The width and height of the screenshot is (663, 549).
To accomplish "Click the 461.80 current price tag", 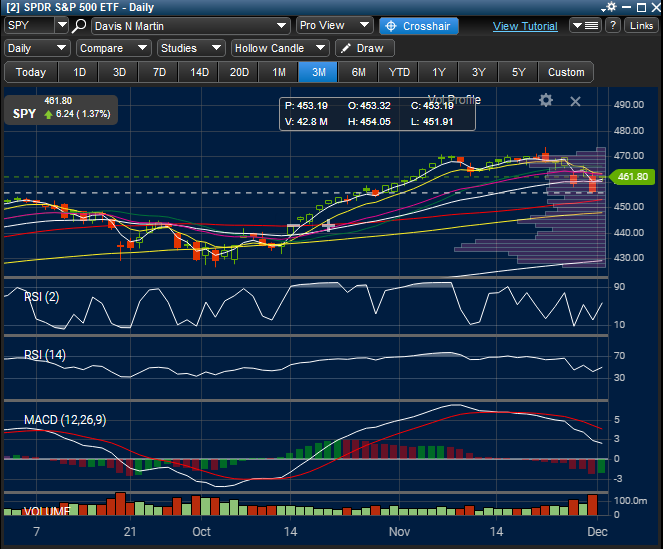I will click(x=632, y=176).
